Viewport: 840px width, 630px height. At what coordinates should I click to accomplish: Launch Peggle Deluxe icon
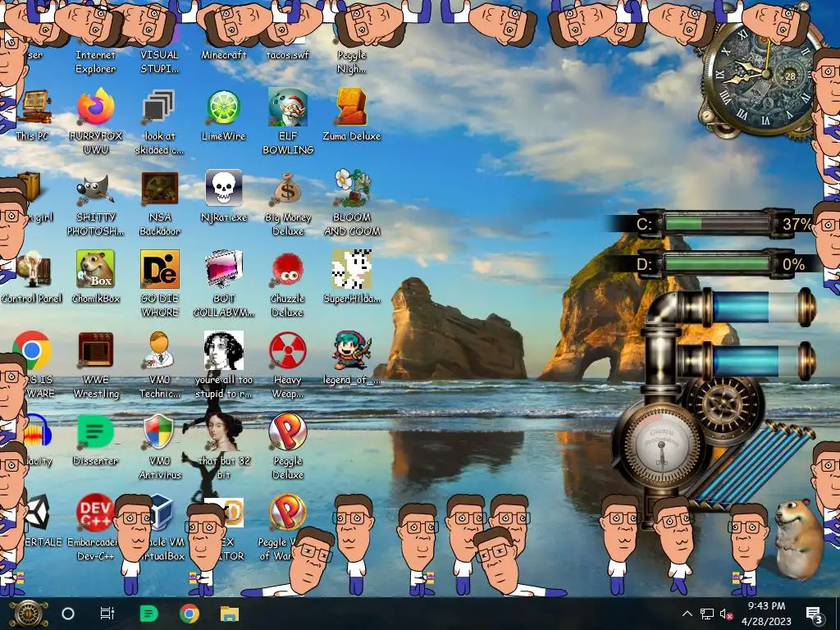coord(288,432)
